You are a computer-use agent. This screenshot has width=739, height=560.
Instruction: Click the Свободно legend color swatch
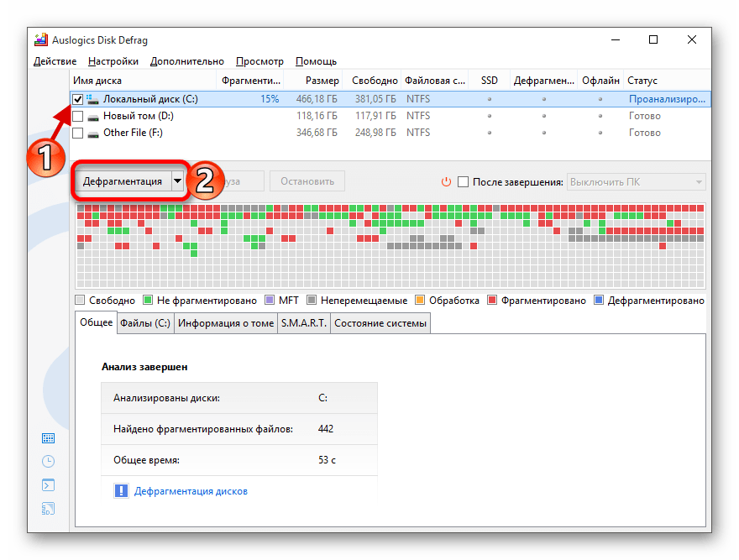(80, 301)
